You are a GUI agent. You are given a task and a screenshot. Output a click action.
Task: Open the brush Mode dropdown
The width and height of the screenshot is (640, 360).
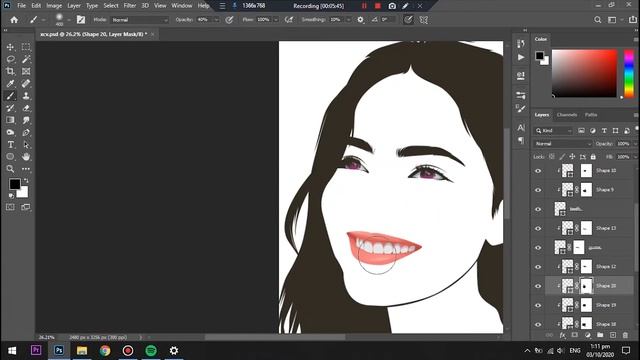coord(140,20)
